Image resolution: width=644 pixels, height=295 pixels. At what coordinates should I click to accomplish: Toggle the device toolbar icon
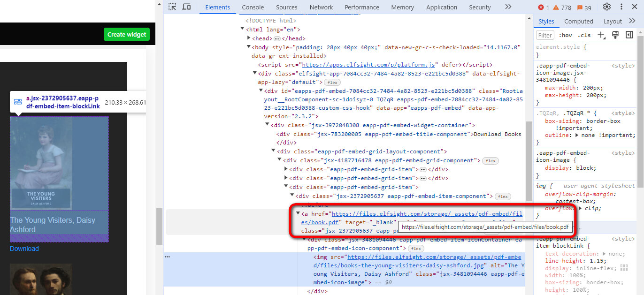coord(186,7)
